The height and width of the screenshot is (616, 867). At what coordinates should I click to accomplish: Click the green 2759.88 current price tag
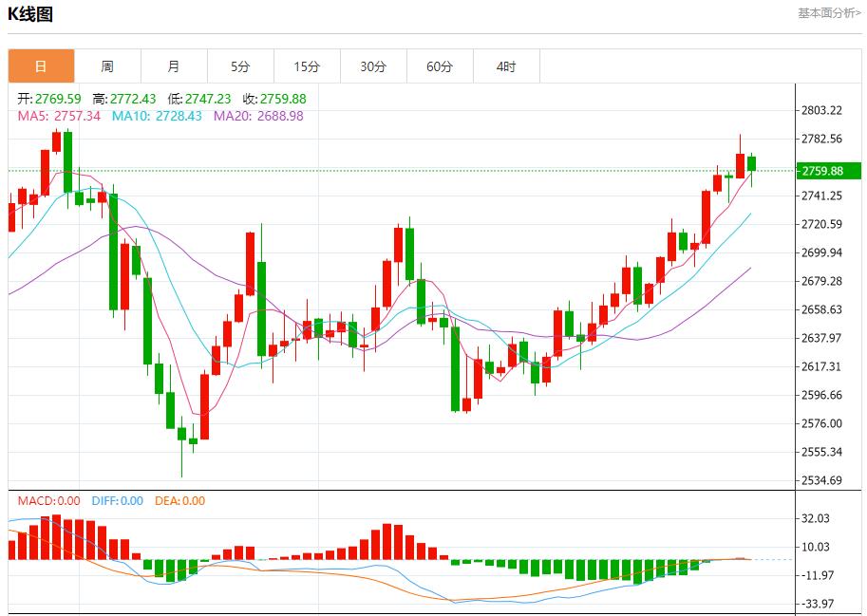point(828,171)
